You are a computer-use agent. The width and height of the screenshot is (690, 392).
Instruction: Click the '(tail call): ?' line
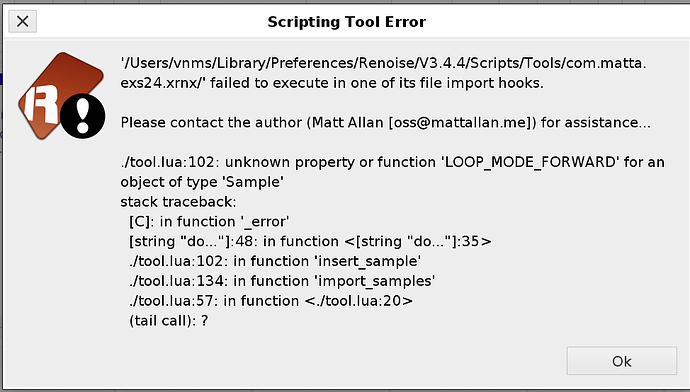click(x=168, y=320)
